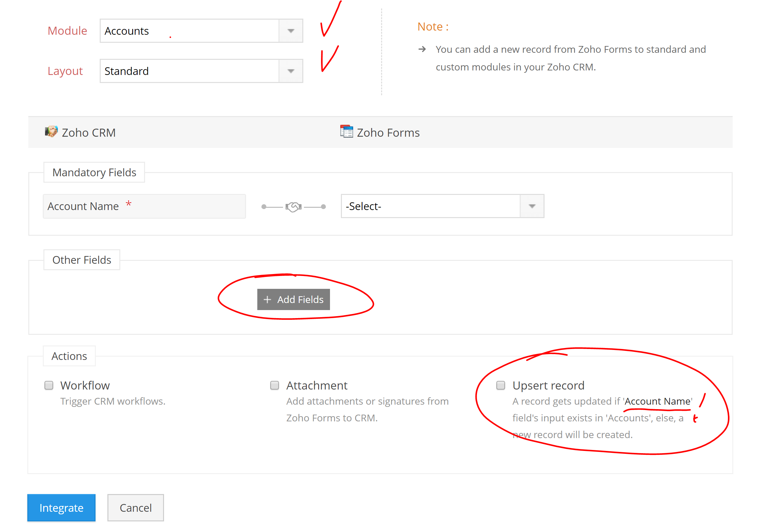Expand the Layout dropdown arrow
Screen dimensions: 760x532
[x=291, y=71]
